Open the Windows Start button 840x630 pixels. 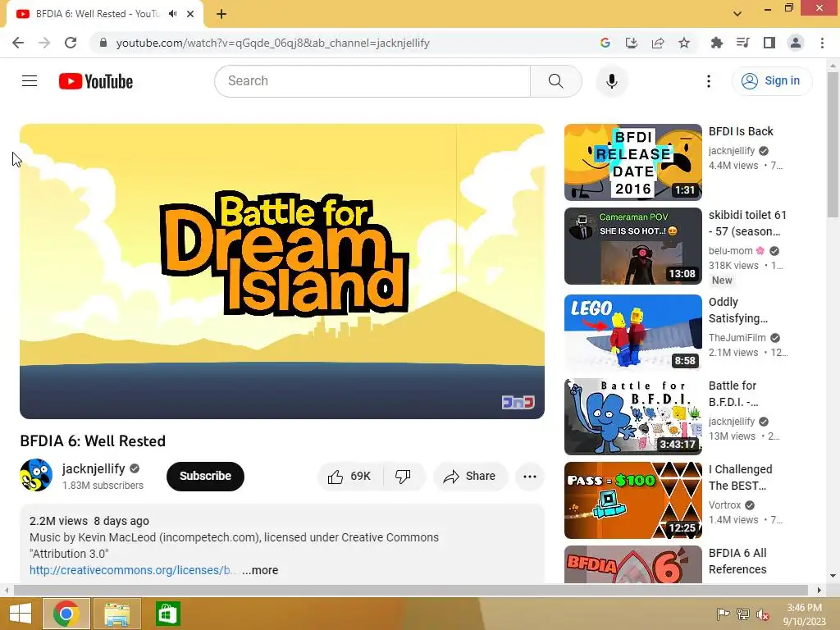21,614
